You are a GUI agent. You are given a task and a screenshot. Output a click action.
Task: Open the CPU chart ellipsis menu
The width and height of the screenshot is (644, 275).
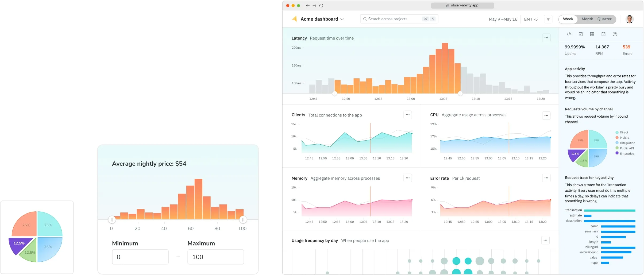pos(546,115)
